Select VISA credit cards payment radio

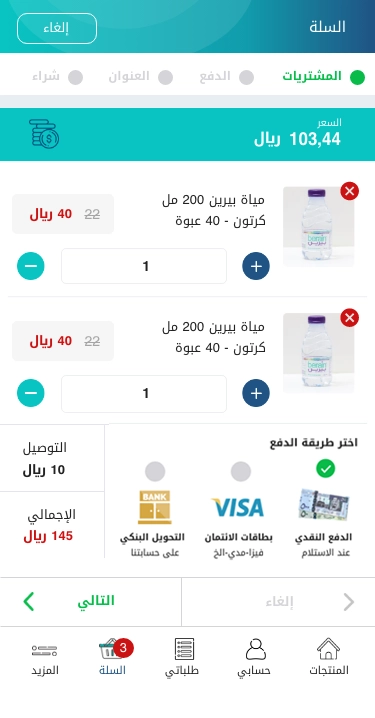tap(241, 471)
